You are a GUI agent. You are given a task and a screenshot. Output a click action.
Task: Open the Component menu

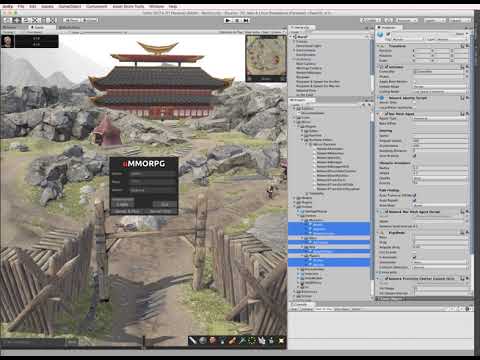(x=97, y=6)
